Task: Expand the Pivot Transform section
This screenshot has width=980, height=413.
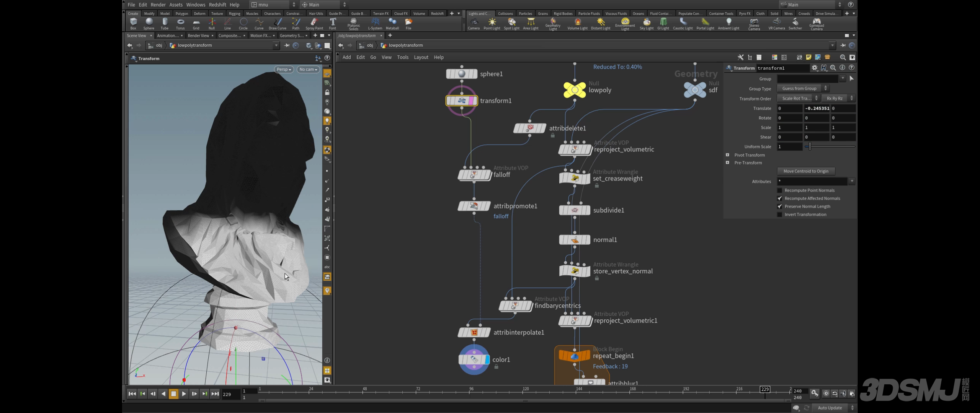Action: point(727,155)
